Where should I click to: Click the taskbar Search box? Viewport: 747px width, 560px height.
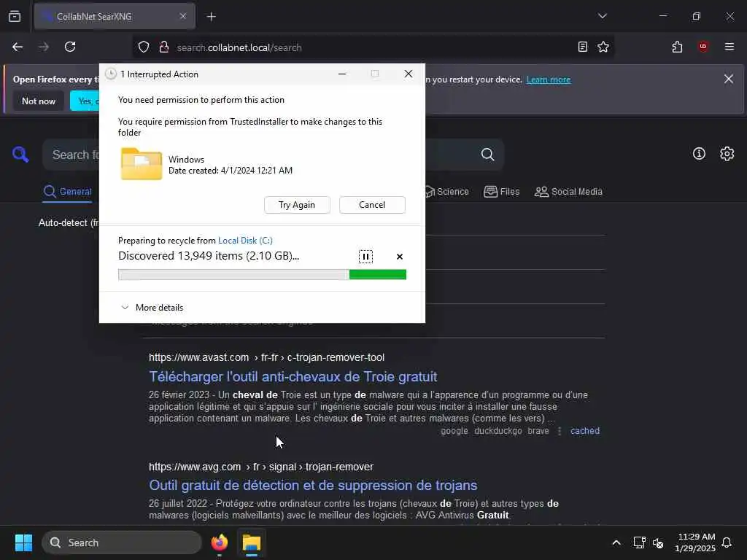coord(122,542)
